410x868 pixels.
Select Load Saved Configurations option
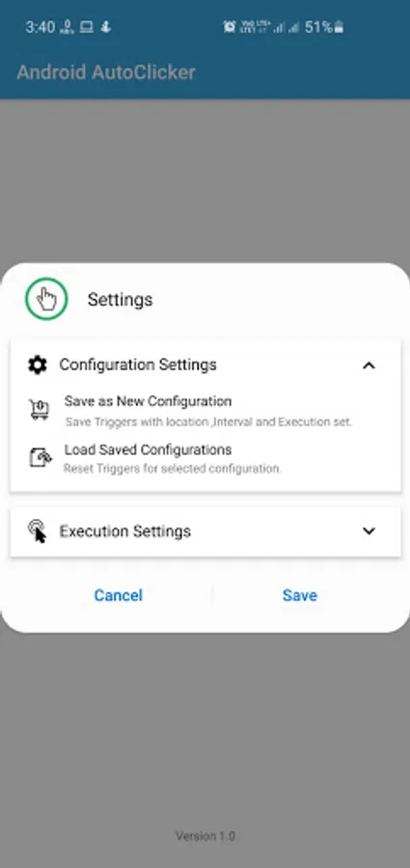click(205, 458)
